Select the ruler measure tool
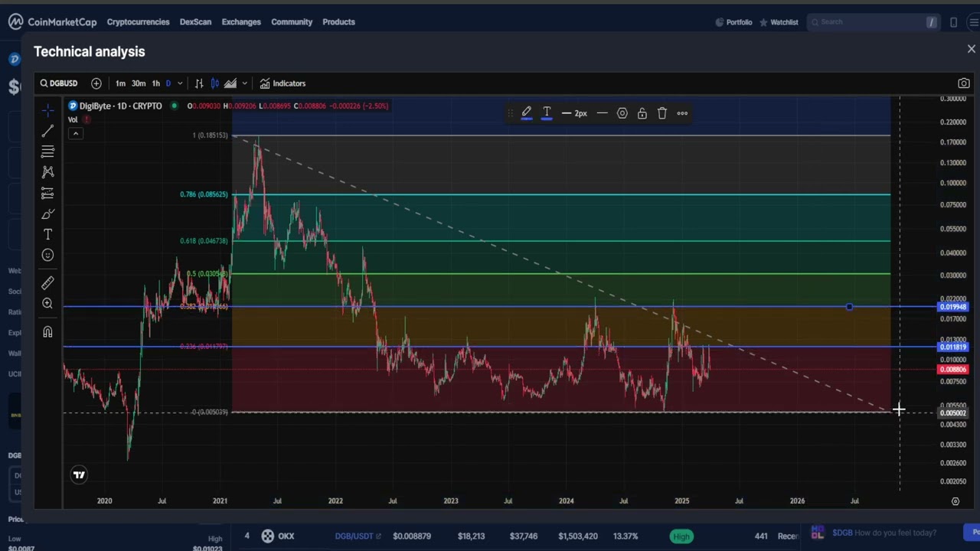Image resolution: width=980 pixels, height=551 pixels. 47,283
